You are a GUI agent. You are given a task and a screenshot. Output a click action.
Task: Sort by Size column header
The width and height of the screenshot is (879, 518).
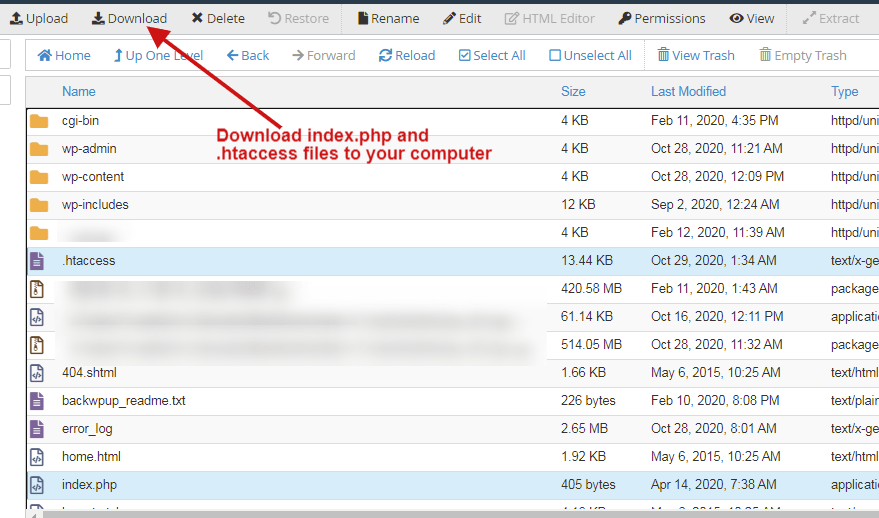click(573, 91)
